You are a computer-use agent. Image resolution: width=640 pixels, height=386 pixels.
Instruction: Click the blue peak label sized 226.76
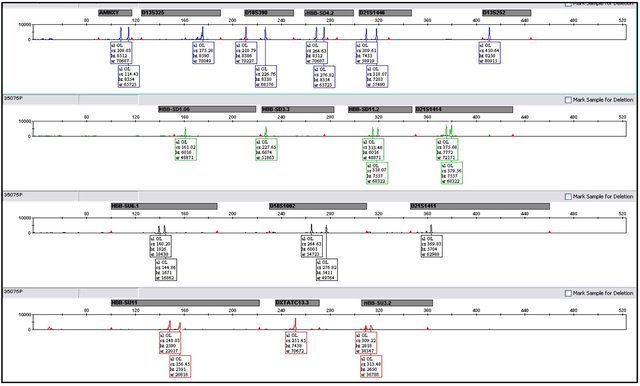(x=266, y=77)
